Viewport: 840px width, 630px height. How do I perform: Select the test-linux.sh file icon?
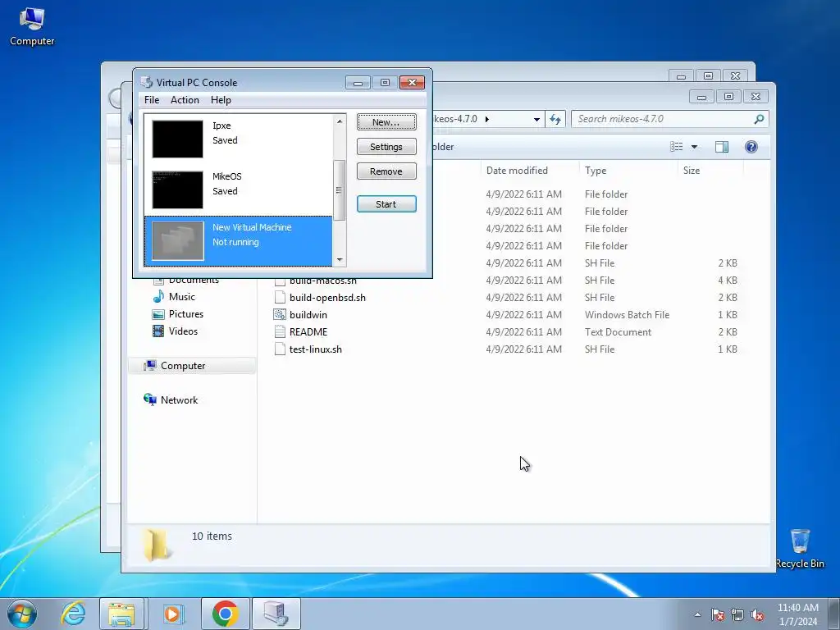[280, 349]
